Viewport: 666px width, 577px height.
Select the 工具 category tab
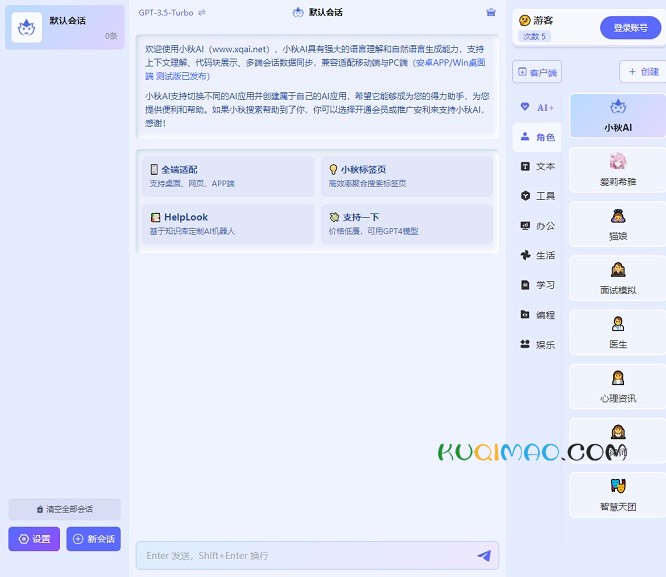click(x=537, y=196)
